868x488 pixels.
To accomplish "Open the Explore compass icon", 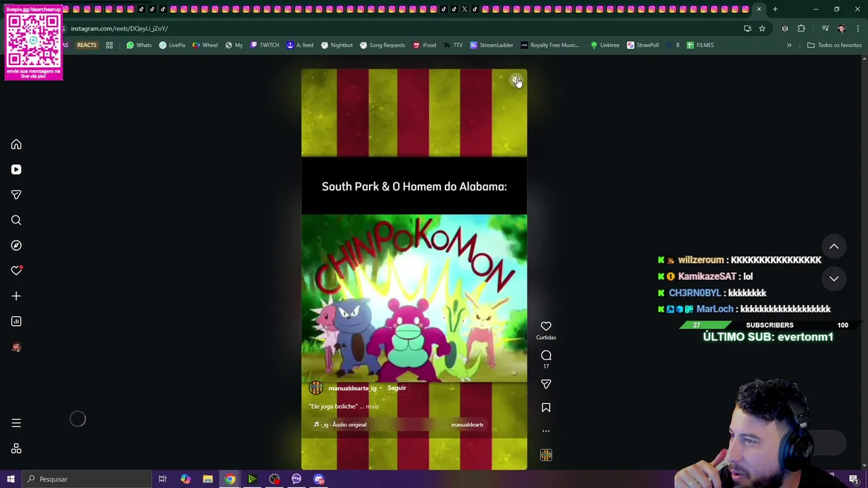I will point(16,245).
